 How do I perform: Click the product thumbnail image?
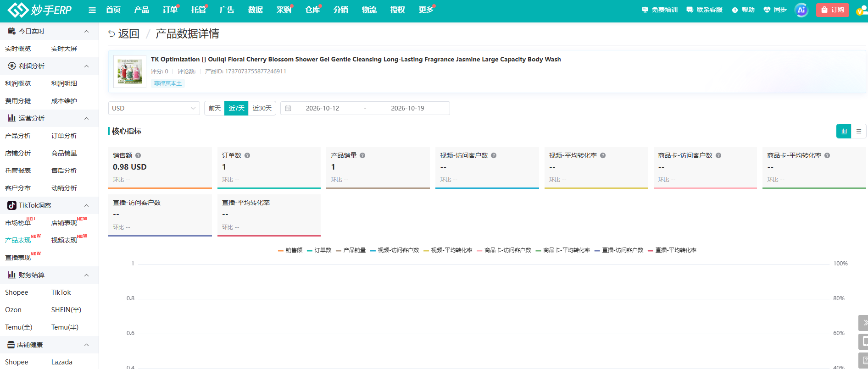(130, 72)
